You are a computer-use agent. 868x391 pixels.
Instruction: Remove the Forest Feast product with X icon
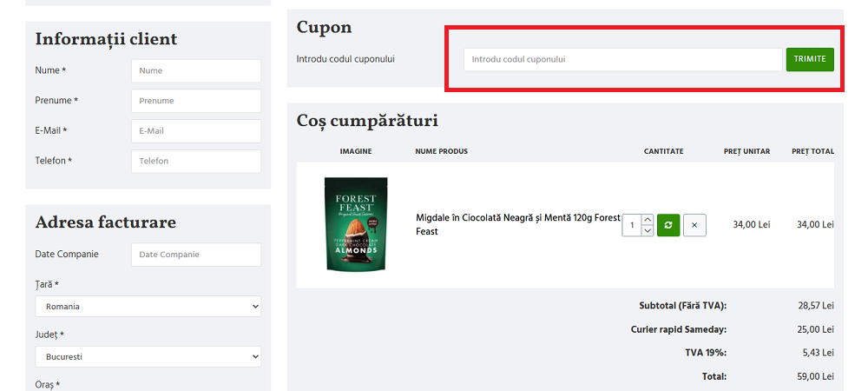tap(694, 225)
